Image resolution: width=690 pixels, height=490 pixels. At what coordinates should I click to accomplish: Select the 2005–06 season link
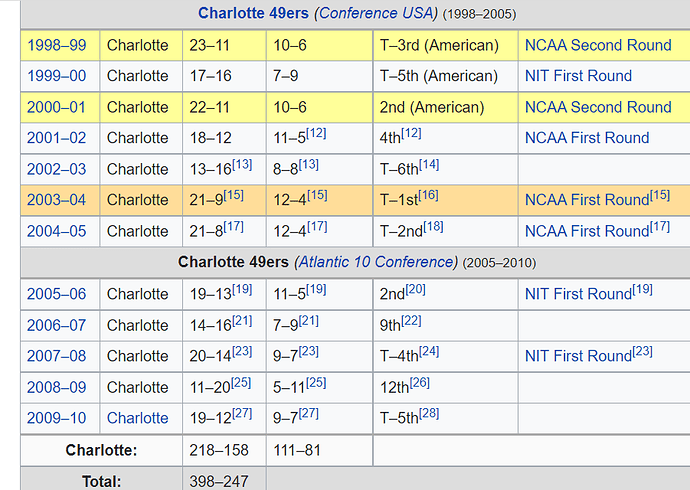pos(57,294)
